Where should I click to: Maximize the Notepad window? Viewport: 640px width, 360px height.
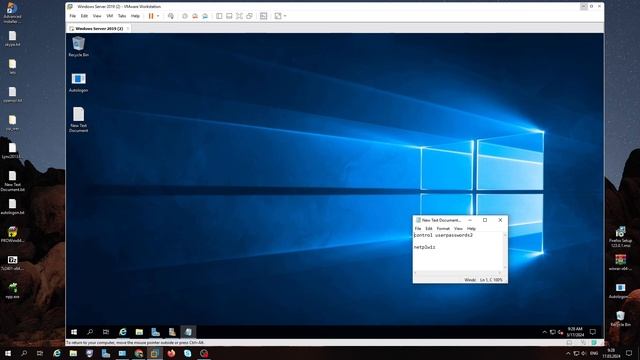click(485, 220)
